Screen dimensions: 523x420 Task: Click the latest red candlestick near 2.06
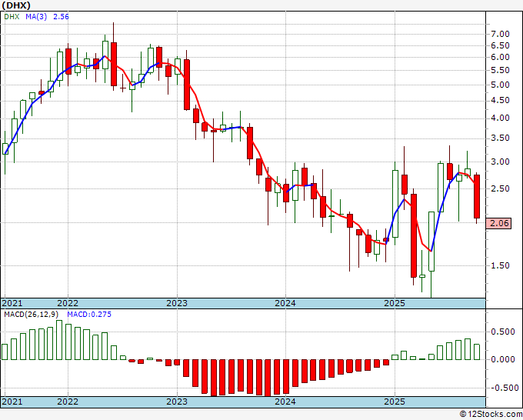point(477,196)
